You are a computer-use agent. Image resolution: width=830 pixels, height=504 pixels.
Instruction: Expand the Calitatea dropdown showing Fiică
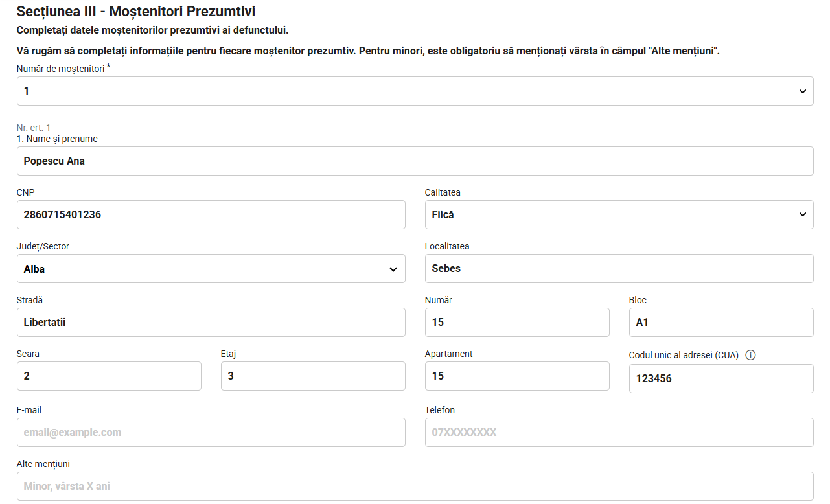pos(619,214)
